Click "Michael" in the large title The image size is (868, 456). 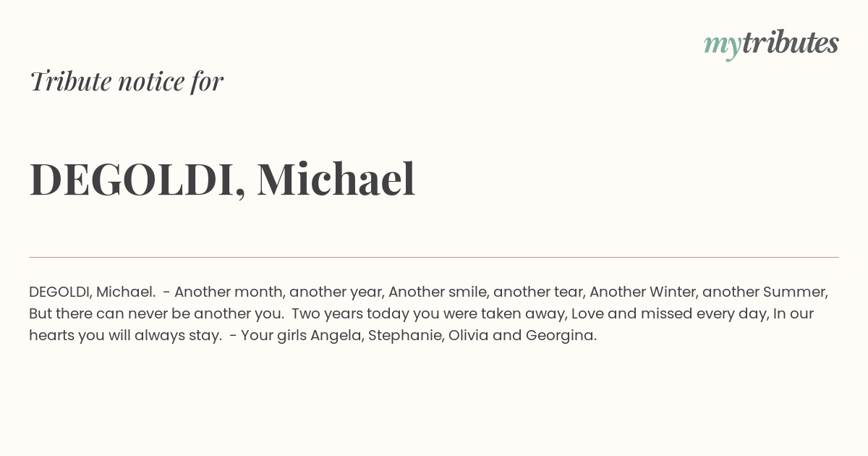pyautogui.click(x=336, y=179)
